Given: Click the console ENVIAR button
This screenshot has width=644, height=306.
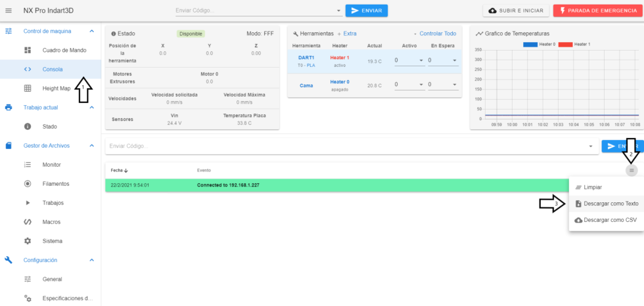Looking at the screenshot, I should tap(623, 146).
